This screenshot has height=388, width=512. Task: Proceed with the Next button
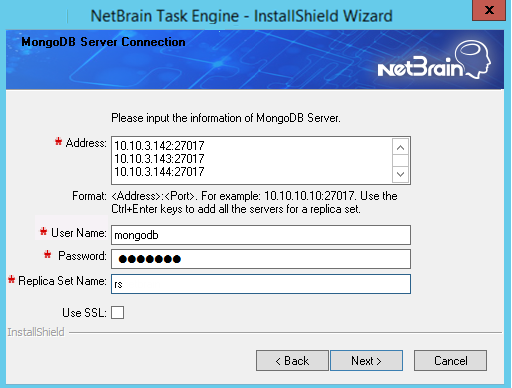[x=366, y=360]
